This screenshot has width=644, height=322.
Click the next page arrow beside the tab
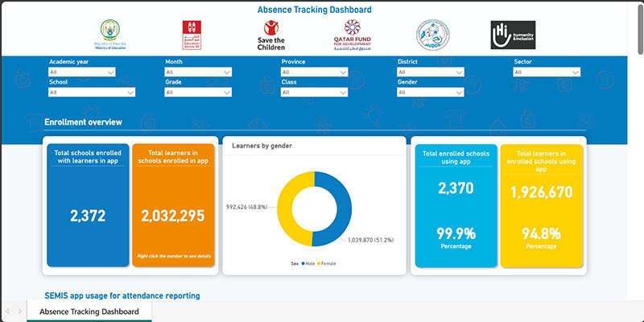[20, 312]
